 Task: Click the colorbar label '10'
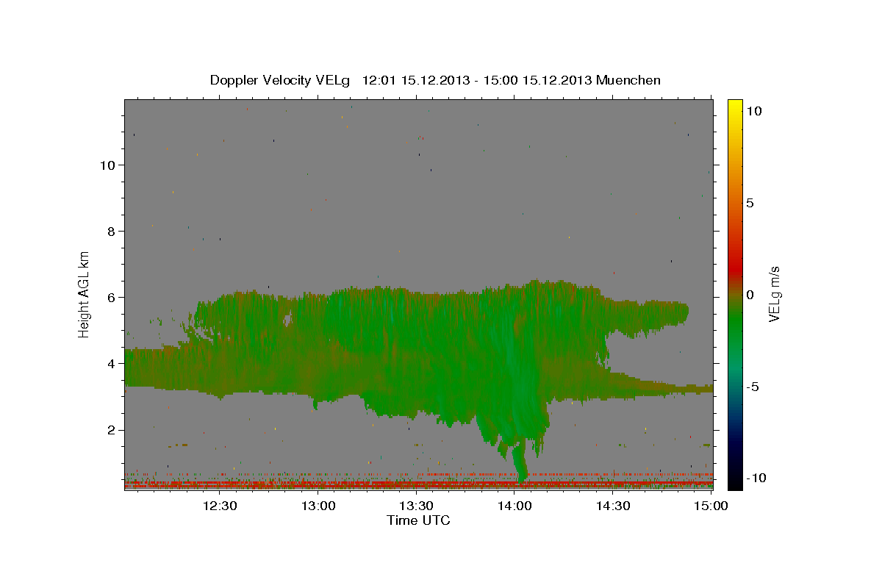(753, 110)
